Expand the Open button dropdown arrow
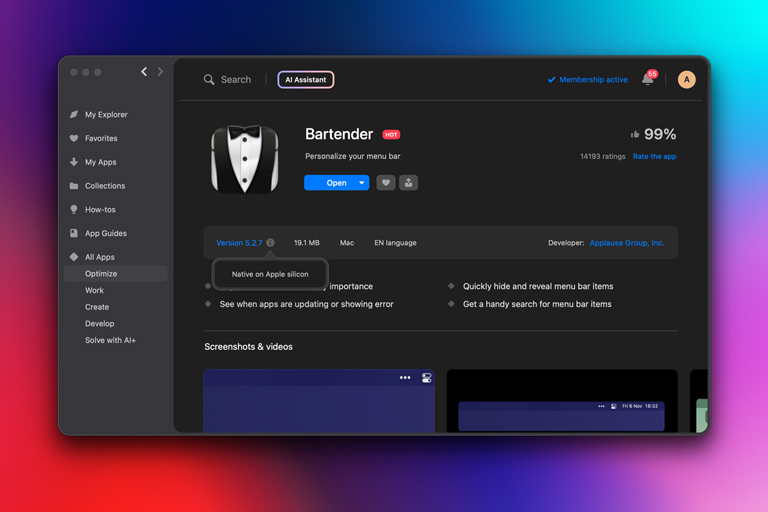The image size is (768, 512). pyautogui.click(x=362, y=183)
